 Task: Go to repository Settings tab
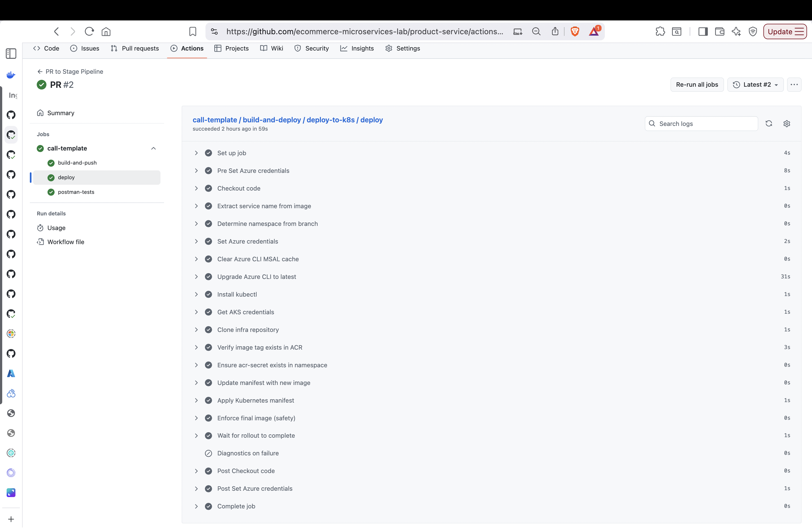click(403, 48)
